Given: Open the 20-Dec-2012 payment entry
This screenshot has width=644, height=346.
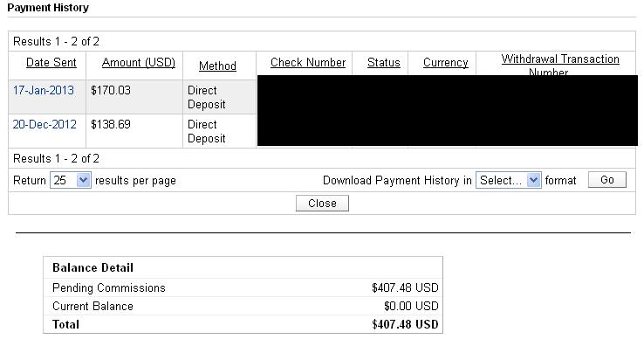Looking at the screenshot, I should (45, 124).
